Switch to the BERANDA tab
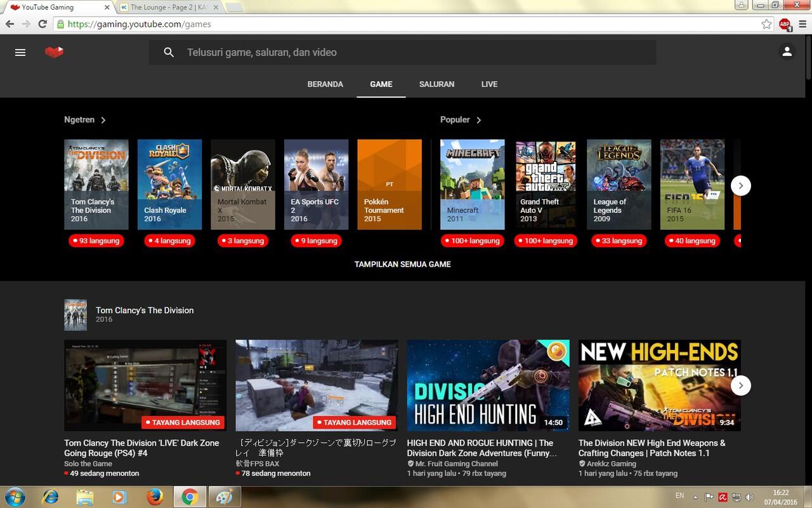Image resolution: width=812 pixels, height=508 pixels. pyautogui.click(x=325, y=84)
